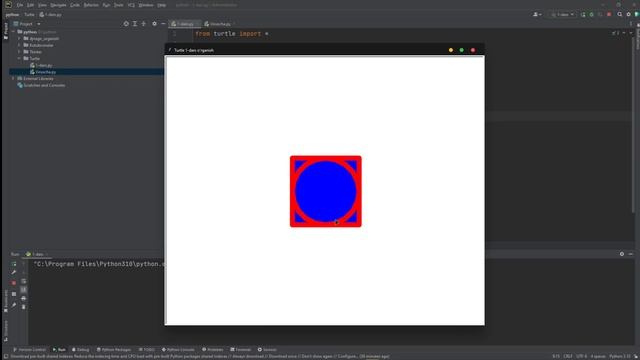
Task: Open the Edit menu
Action: click(31, 5)
